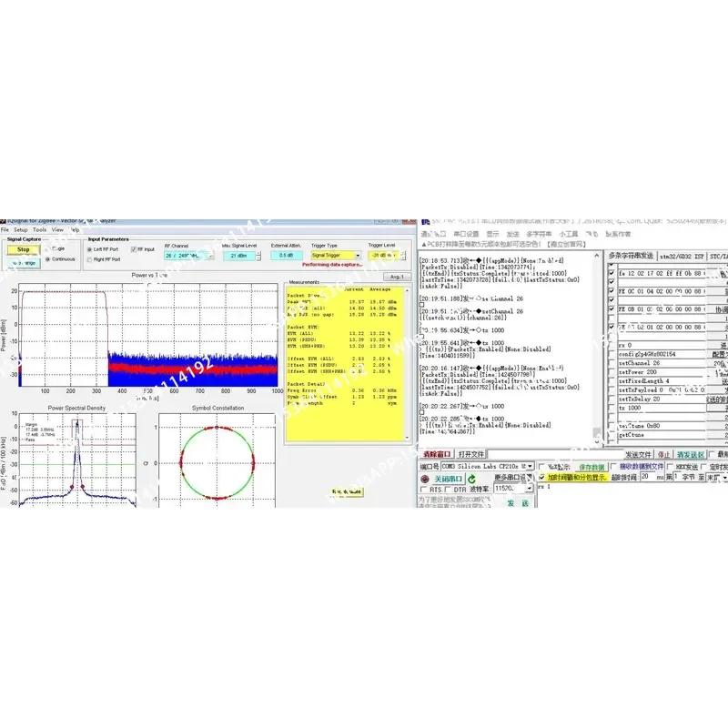
Task: Switch to the stm32/GD32 ISP tab
Action: (x=682, y=256)
